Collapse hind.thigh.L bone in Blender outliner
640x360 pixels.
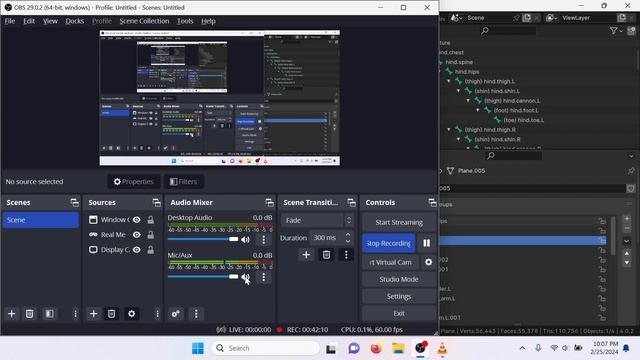449,81
